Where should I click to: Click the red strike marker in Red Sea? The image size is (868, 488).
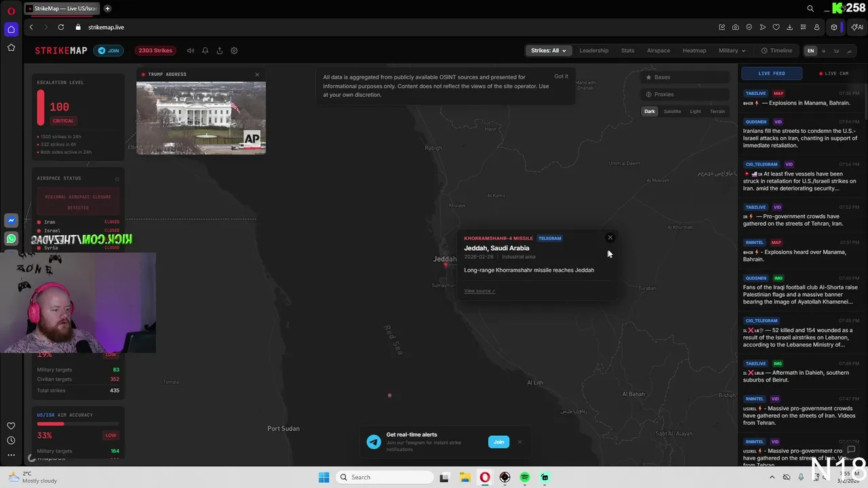[x=389, y=395]
